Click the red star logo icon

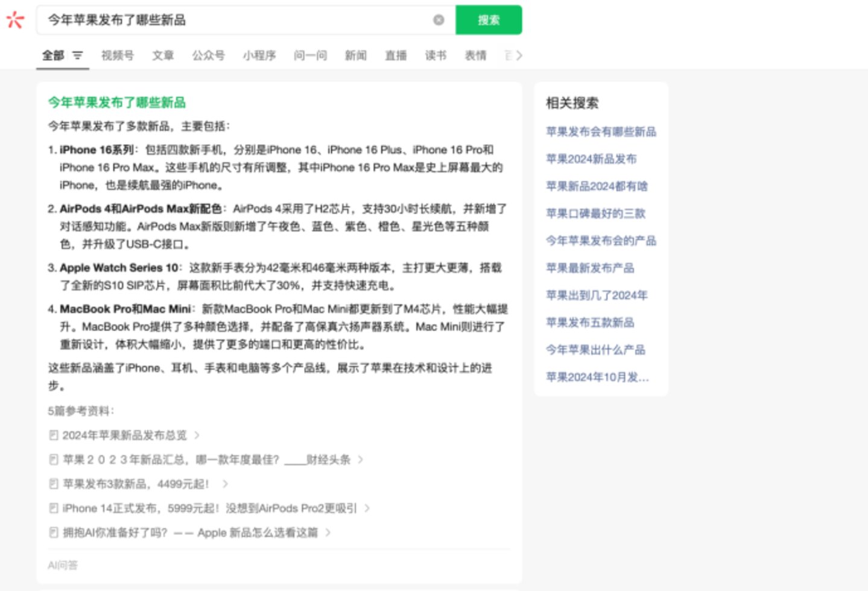[x=15, y=20]
